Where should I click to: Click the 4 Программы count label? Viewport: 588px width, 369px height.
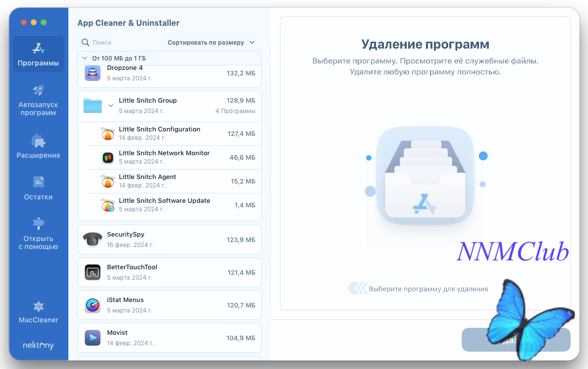click(x=235, y=111)
